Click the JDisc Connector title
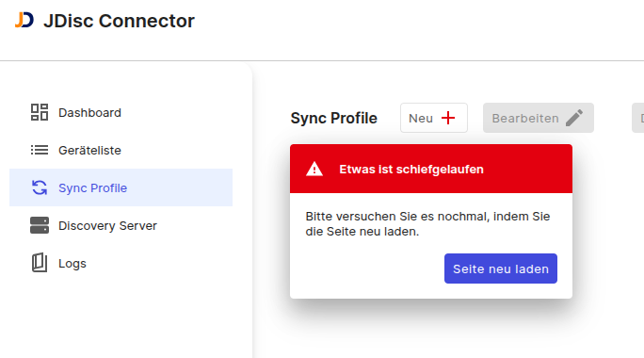The height and width of the screenshot is (358, 644). click(x=120, y=21)
